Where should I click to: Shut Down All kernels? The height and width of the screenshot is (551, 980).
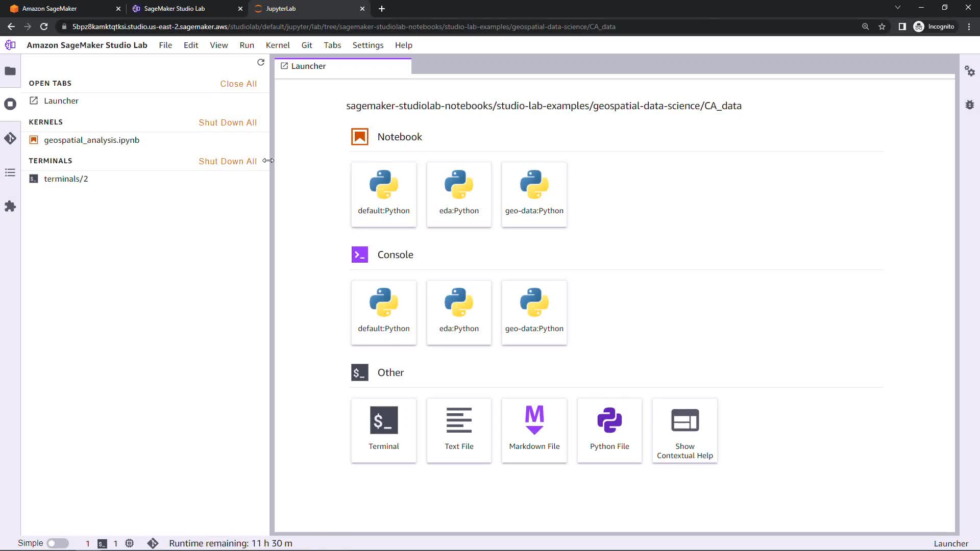pos(228,122)
